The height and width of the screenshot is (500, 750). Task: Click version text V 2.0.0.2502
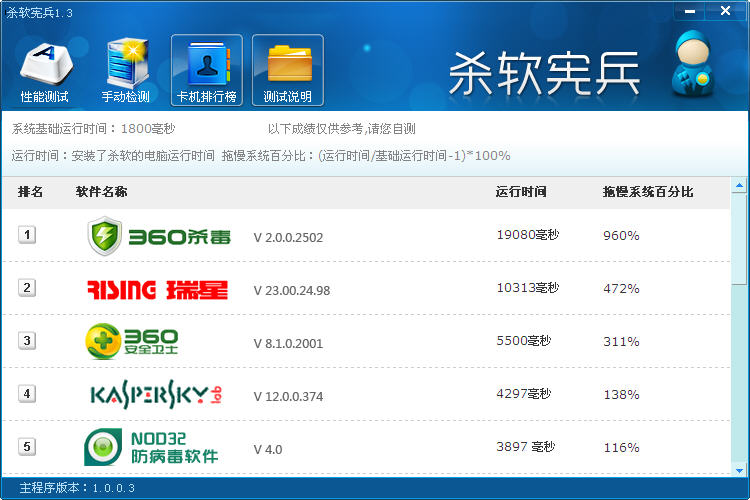[x=288, y=237]
